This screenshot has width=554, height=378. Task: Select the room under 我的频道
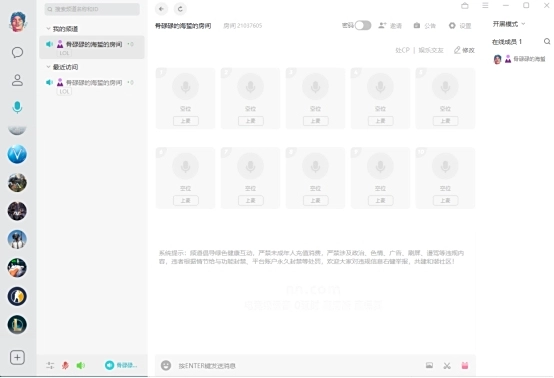[x=92, y=47]
